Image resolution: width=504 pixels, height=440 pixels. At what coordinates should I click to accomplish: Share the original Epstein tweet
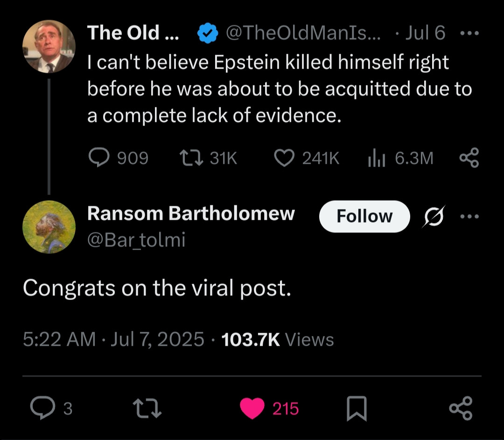[x=469, y=159]
